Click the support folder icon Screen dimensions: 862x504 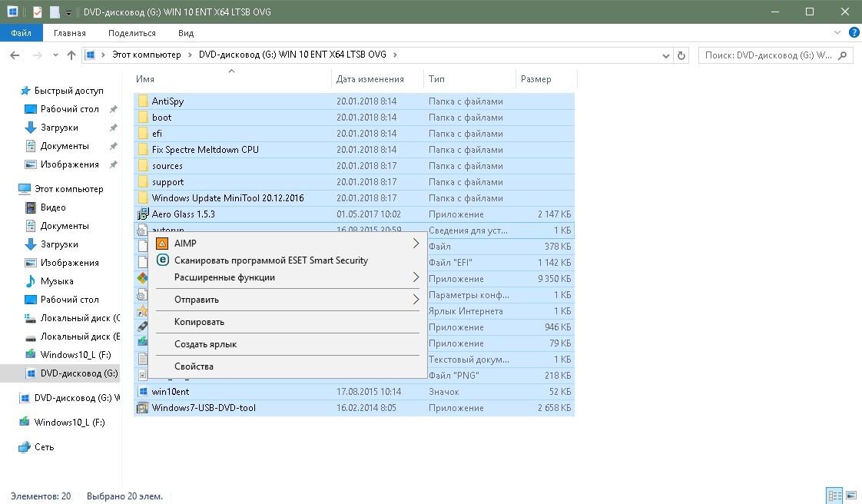pyautogui.click(x=143, y=182)
